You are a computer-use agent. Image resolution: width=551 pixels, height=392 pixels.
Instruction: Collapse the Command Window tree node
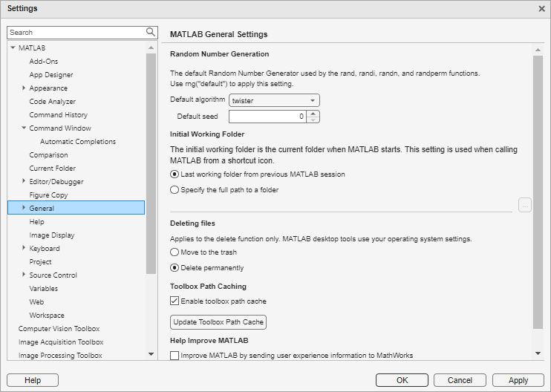click(24, 128)
